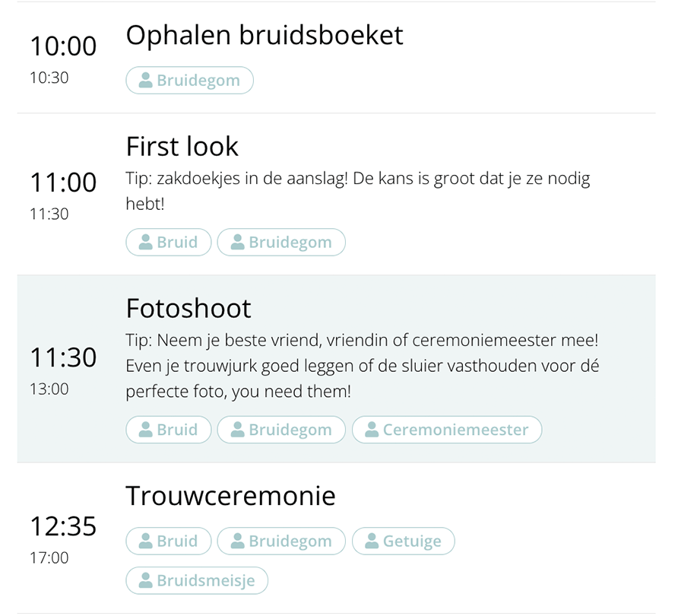Click the person icon in Ophalen bruidsboeket's Bruidegom tag
The height and width of the screenshot is (616, 678).
[146, 81]
